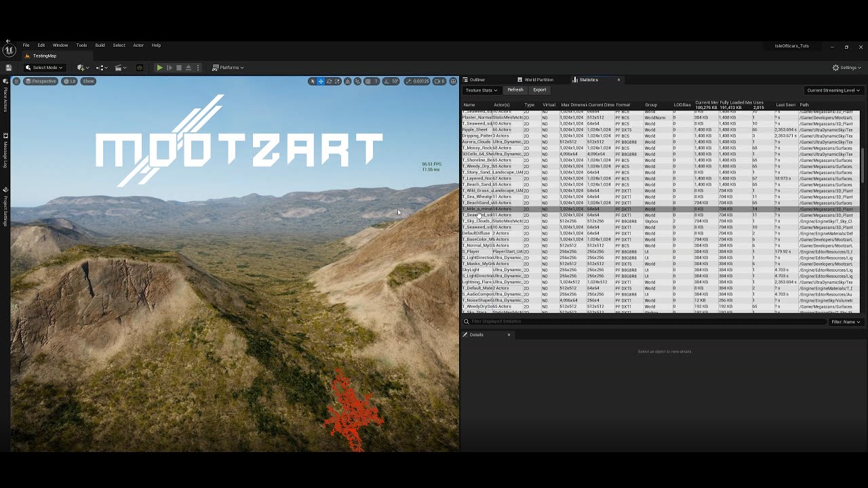Sort by Group column header

click(x=651, y=105)
